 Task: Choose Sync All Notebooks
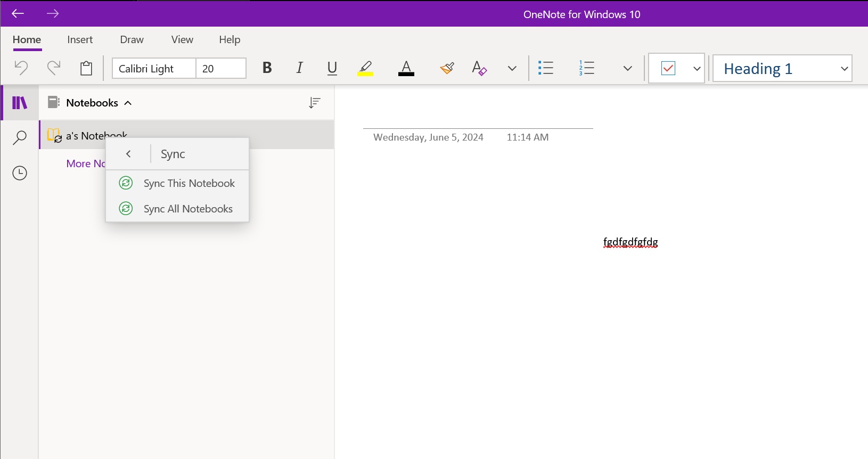tap(187, 209)
